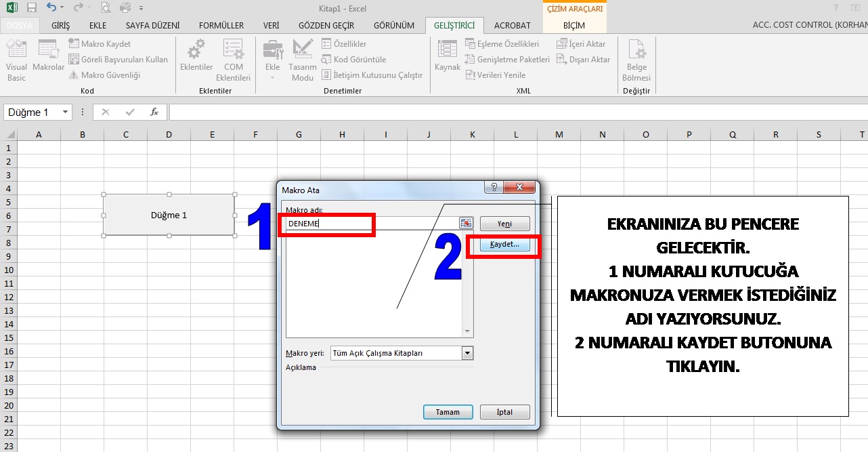Switch to the ACROBAT tab
Image resolution: width=868 pixels, height=452 pixels.
[513, 25]
